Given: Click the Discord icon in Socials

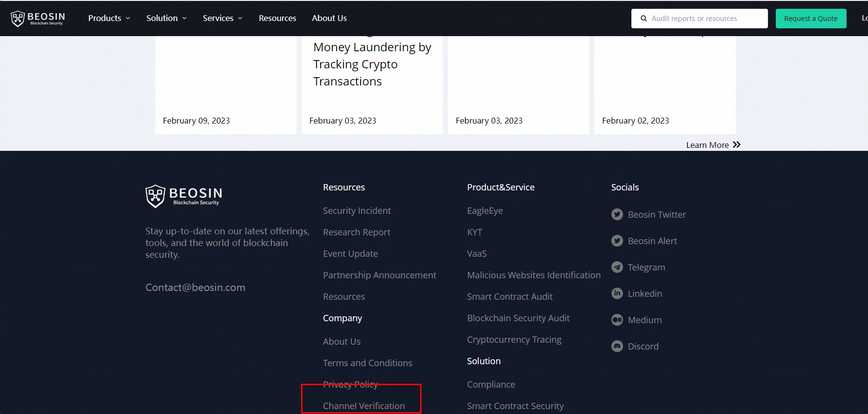Looking at the screenshot, I should pos(617,346).
